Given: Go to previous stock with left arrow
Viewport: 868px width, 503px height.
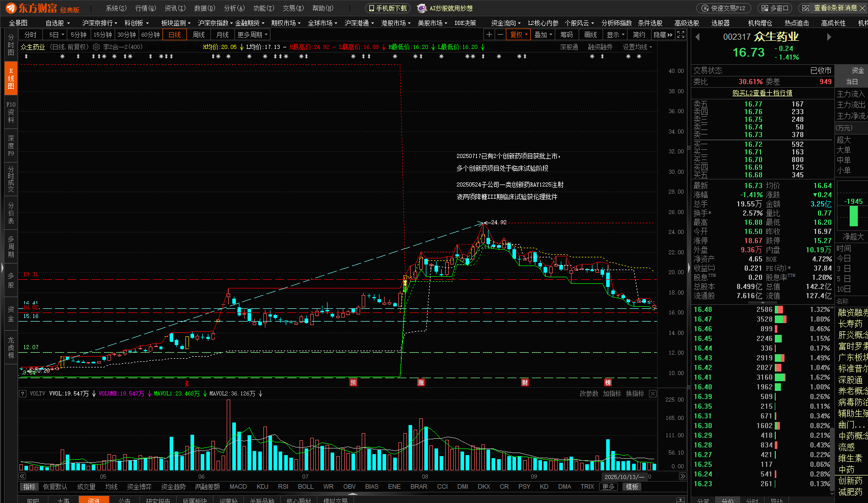Looking at the screenshot, I should point(697,37).
